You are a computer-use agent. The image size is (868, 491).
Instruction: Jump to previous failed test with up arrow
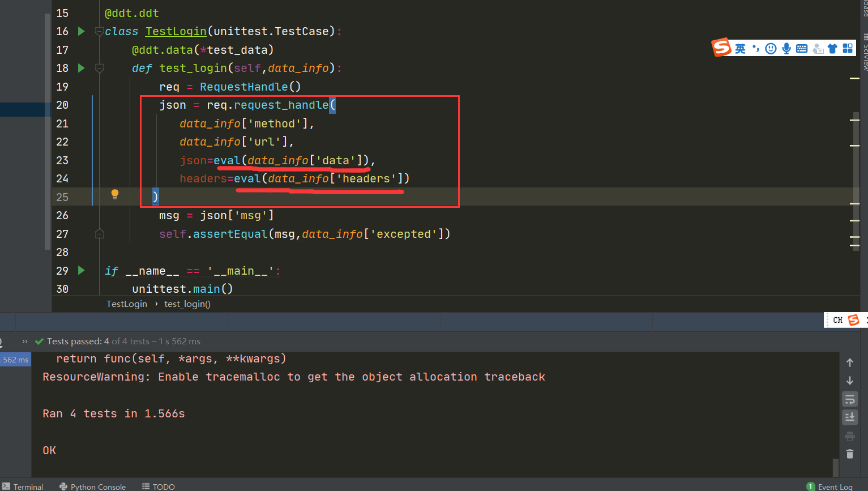click(x=849, y=361)
